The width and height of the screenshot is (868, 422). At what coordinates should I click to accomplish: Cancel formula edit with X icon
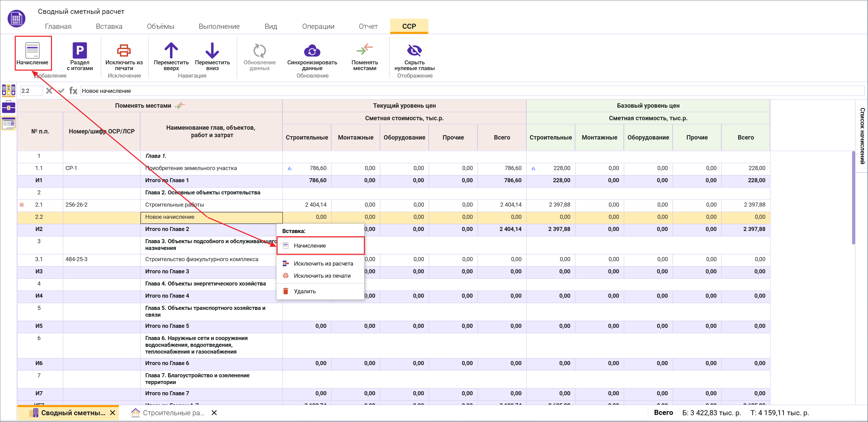tap(49, 91)
